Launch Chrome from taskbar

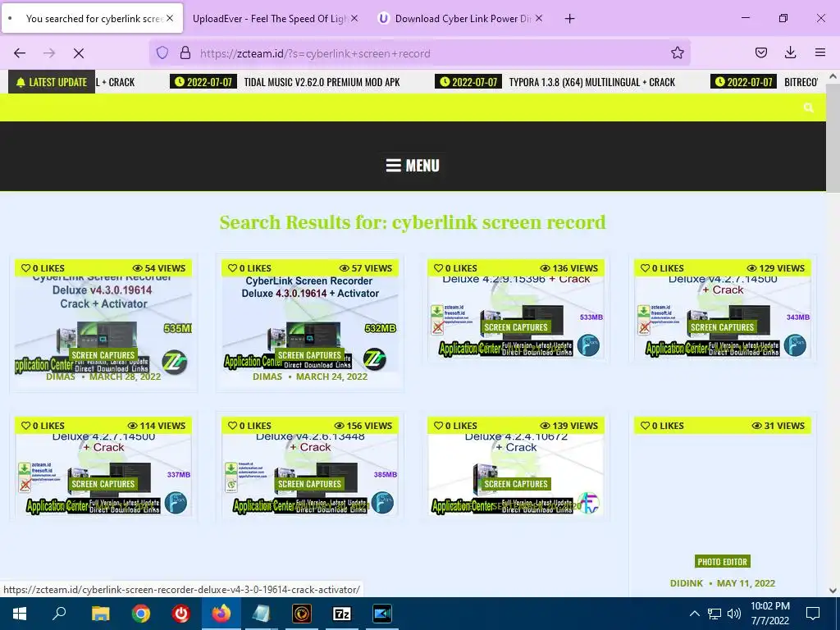140,614
